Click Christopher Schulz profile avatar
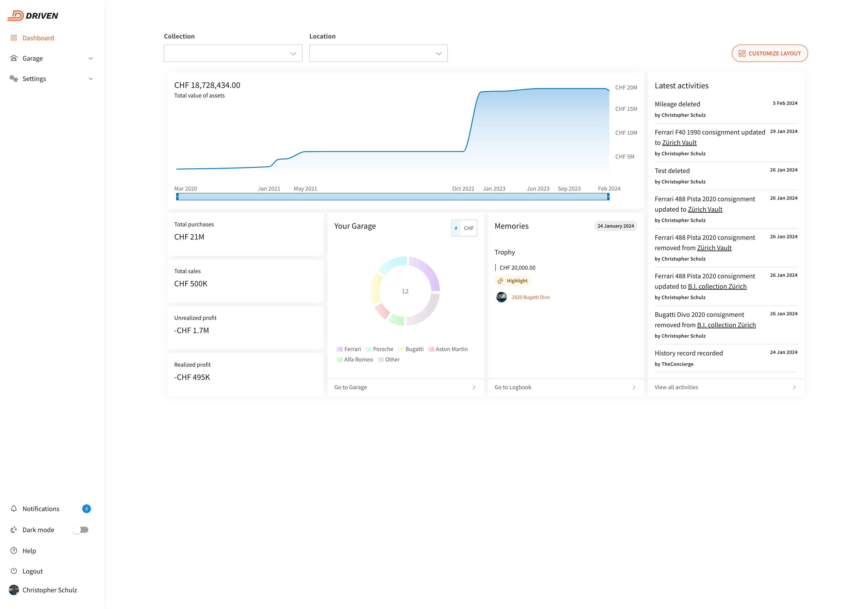 [14, 590]
